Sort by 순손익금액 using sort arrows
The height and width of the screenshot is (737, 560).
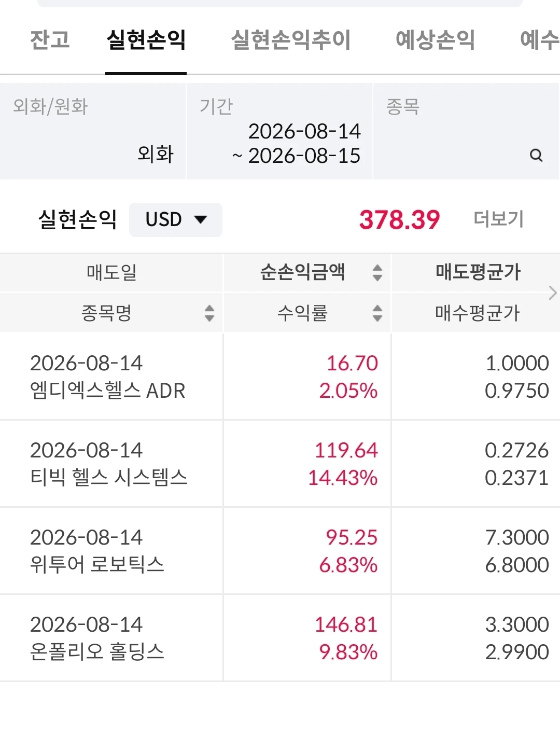pyautogui.click(x=377, y=273)
